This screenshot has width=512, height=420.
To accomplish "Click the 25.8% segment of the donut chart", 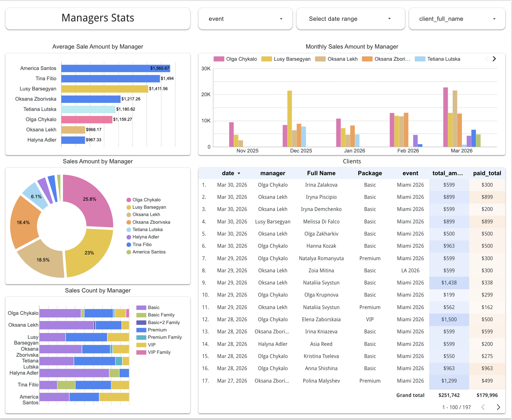I will pos(90,199).
